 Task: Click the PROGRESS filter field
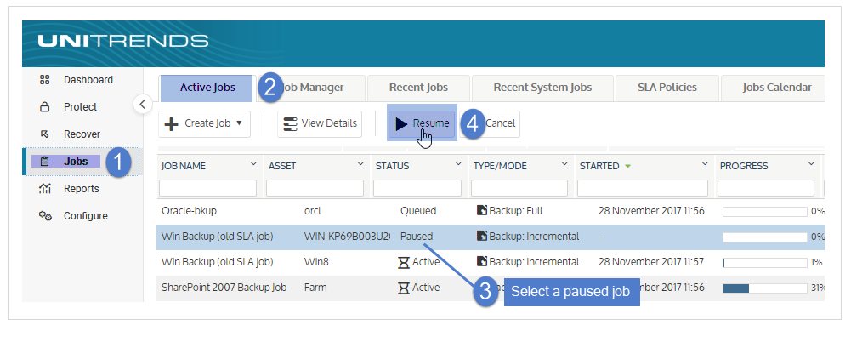(x=766, y=188)
